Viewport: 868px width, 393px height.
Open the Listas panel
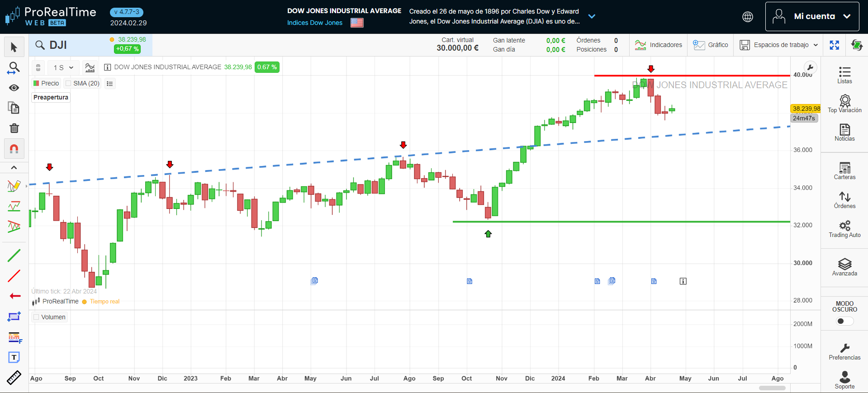[x=844, y=75]
